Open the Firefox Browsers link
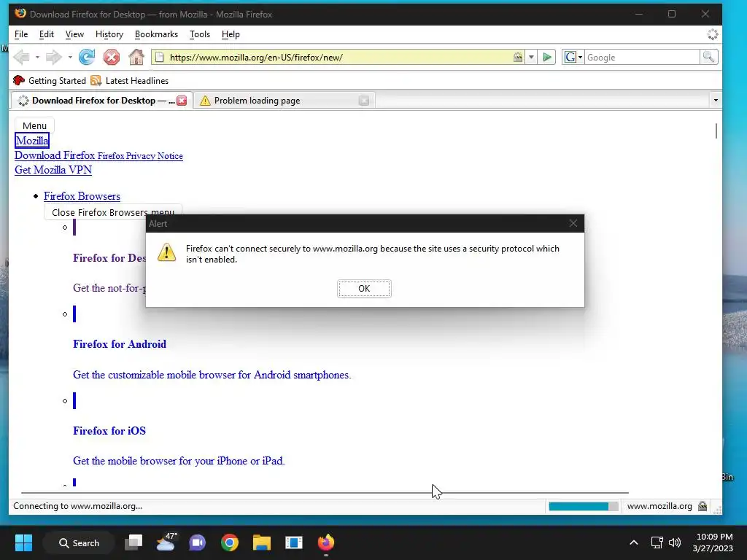This screenshot has height=560, width=747. (x=82, y=196)
